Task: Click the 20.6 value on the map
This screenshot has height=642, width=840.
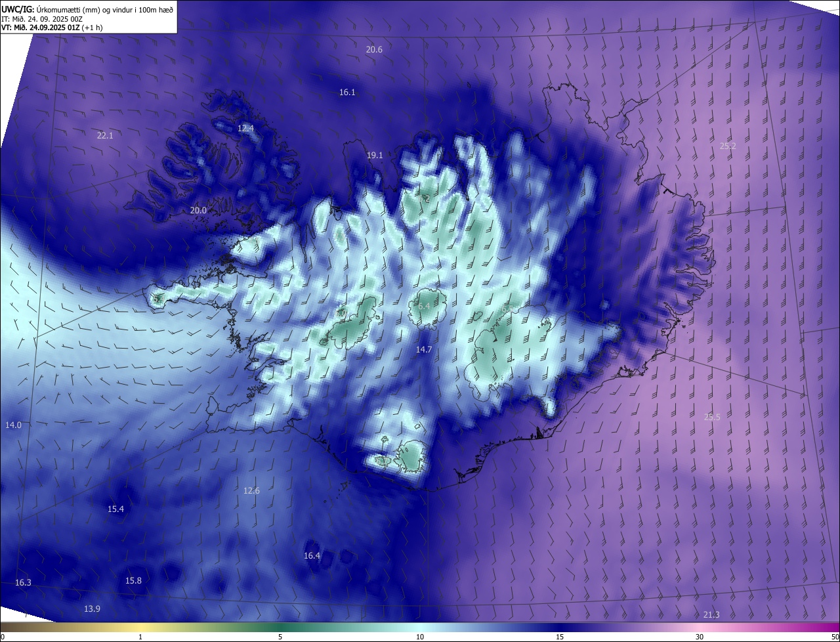Action: 374,50
